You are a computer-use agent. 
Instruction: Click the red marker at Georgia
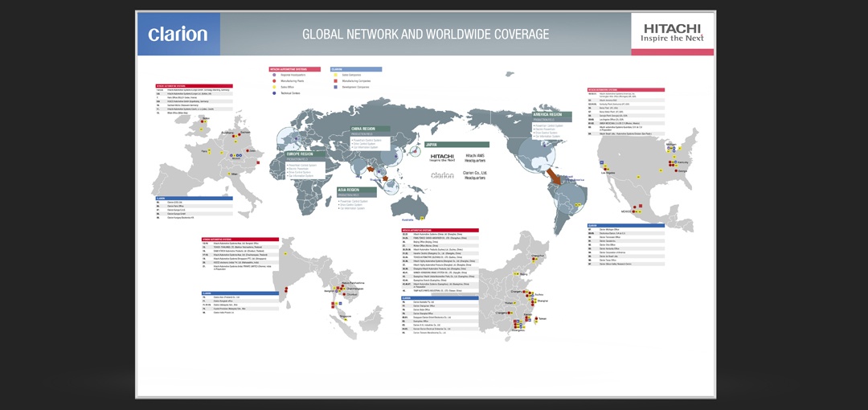(676, 170)
